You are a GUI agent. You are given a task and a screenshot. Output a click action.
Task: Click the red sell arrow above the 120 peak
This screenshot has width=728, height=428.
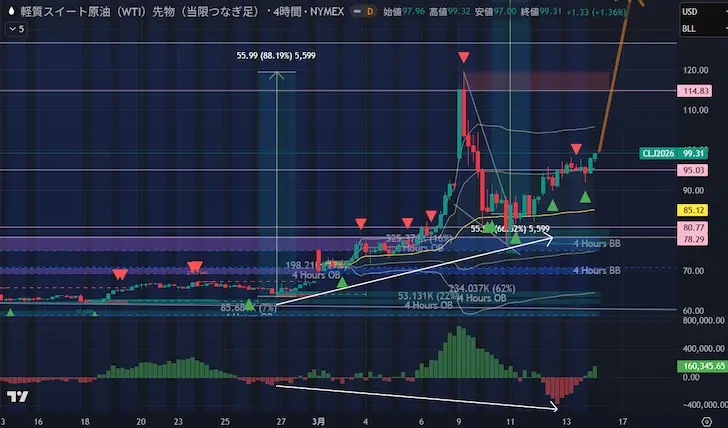tap(465, 58)
